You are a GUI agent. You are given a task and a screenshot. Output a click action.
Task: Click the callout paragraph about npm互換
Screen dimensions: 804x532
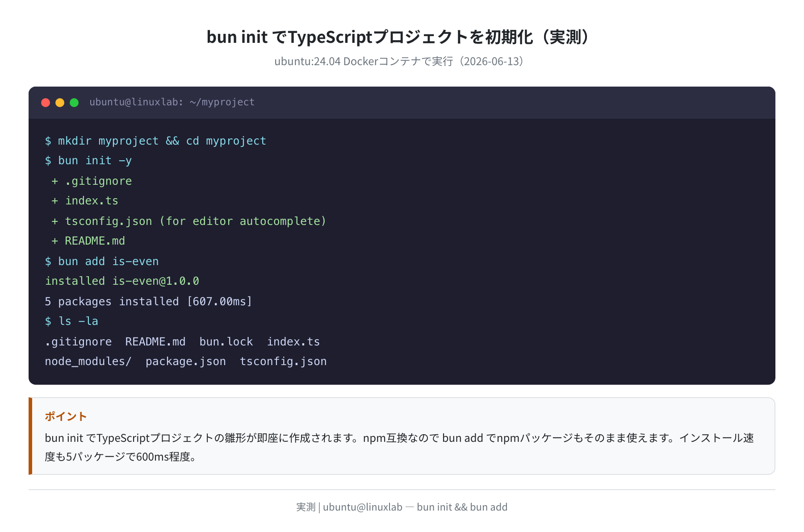click(399, 447)
